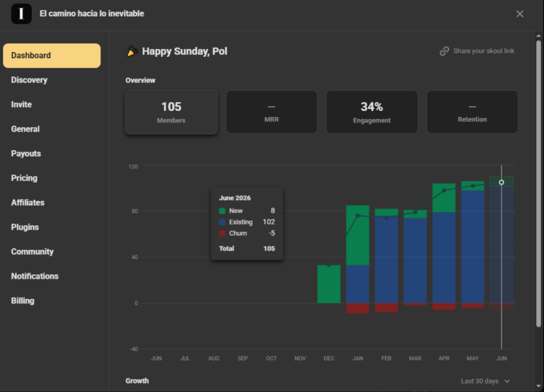Screen dimensions: 544x392
Task: Click the Churn value "-5" in tooltip
Action: (272, 233)
